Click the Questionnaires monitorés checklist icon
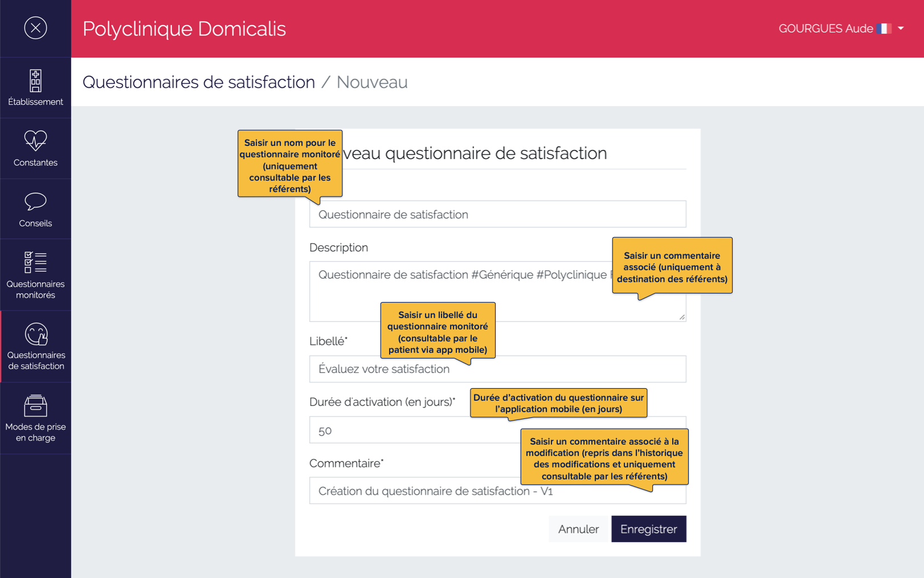The width and height of the screenshot is (924, 578). point(35,263)
